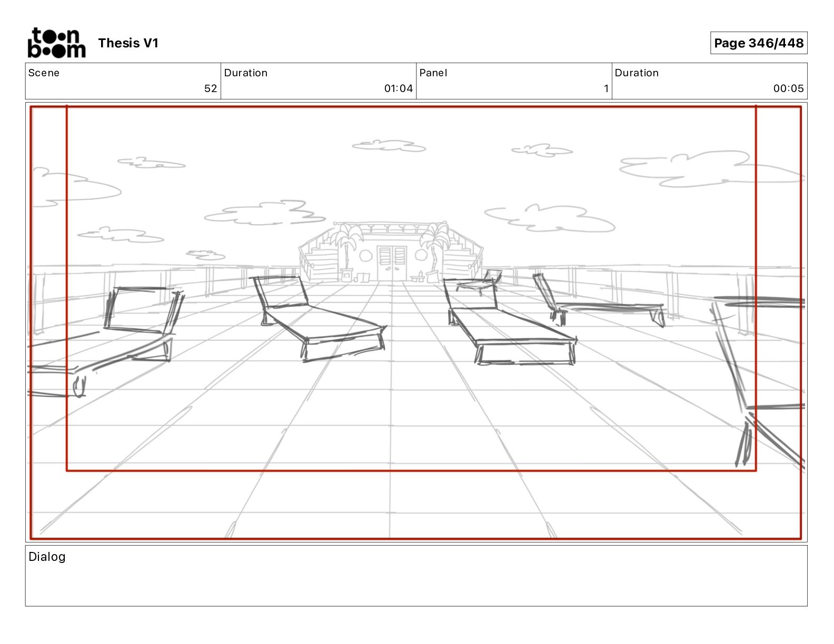Click the 'Scene' header label
834x644 pixels.
tap(44, 73)
